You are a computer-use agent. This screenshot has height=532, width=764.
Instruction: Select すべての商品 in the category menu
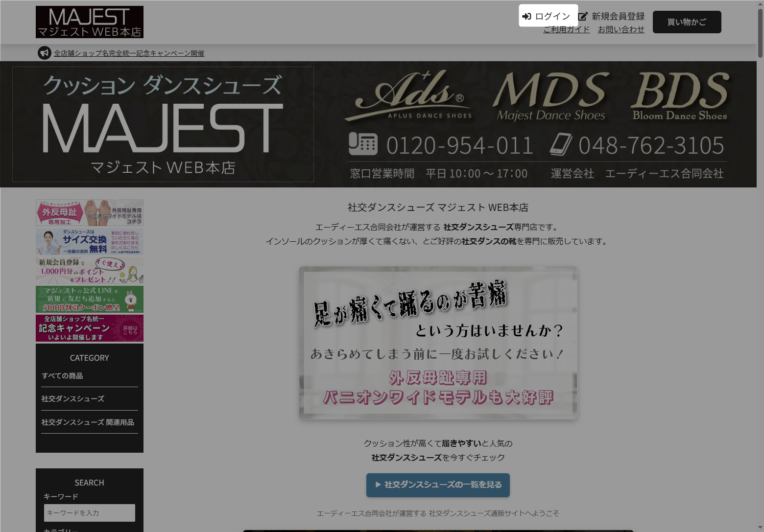(62, 376)
